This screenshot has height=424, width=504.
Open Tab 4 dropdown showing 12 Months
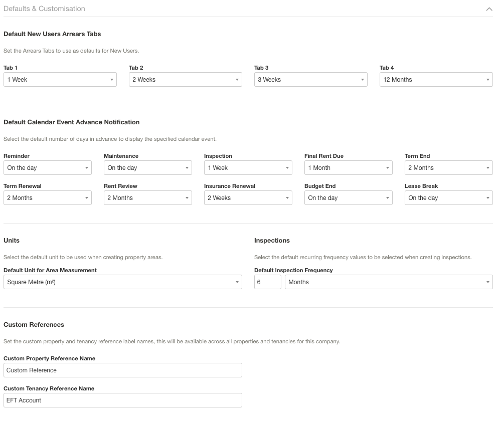pos(436,80)
